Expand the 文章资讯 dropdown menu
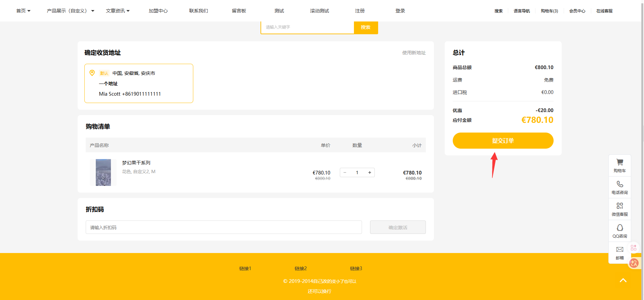 (118, 11)
